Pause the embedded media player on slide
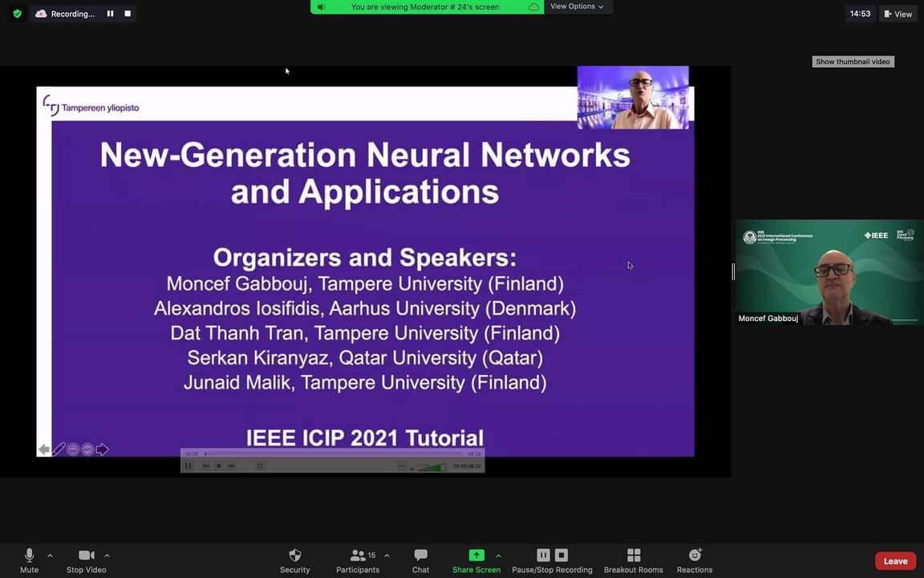Viewport: 924px width, 578px height. coord(188,466)
